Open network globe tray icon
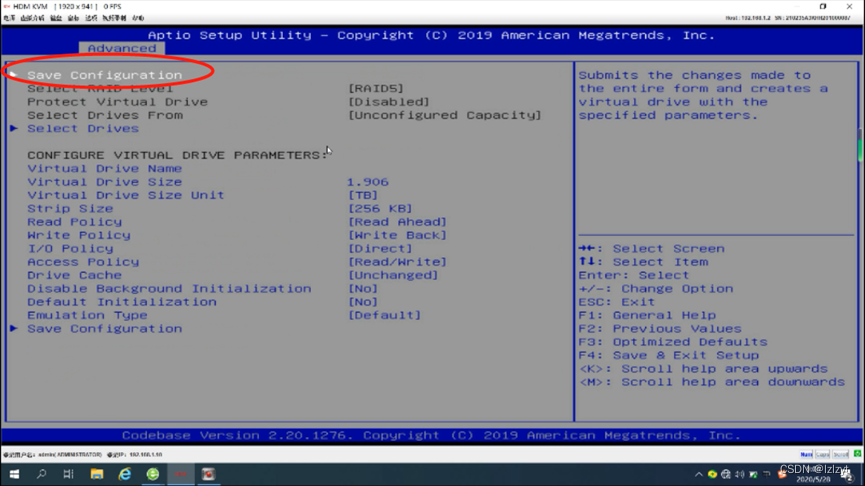The image size is (865, 486). [726, 474]
